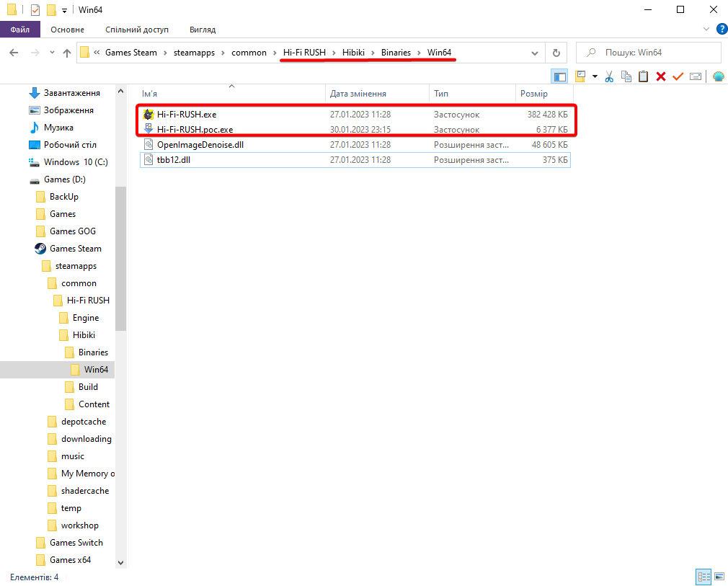This screenshot has height=586, width=728.
Task: Switch to the Вигляд ribbon tab
Action: pos(203,30)
